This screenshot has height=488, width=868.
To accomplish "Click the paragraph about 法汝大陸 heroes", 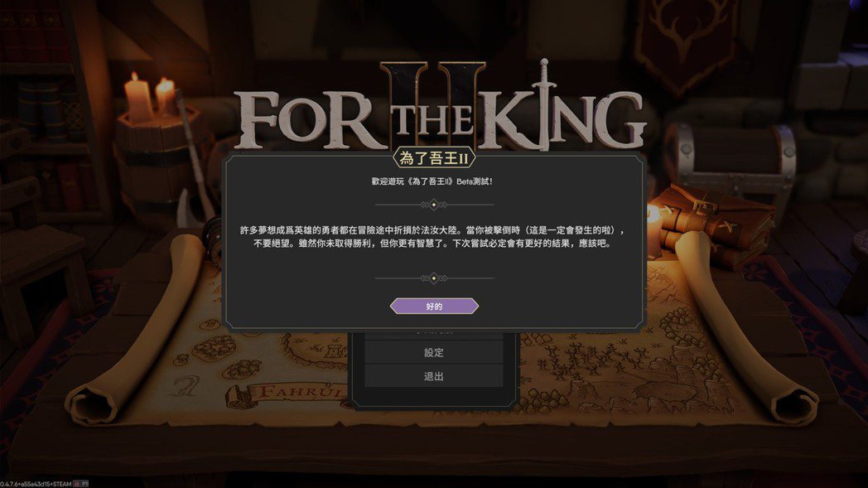I will [433, 236].
